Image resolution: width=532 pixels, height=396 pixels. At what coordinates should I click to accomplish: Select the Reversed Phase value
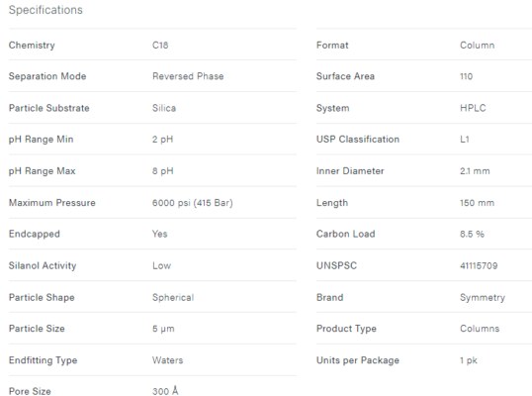(188, 76)
